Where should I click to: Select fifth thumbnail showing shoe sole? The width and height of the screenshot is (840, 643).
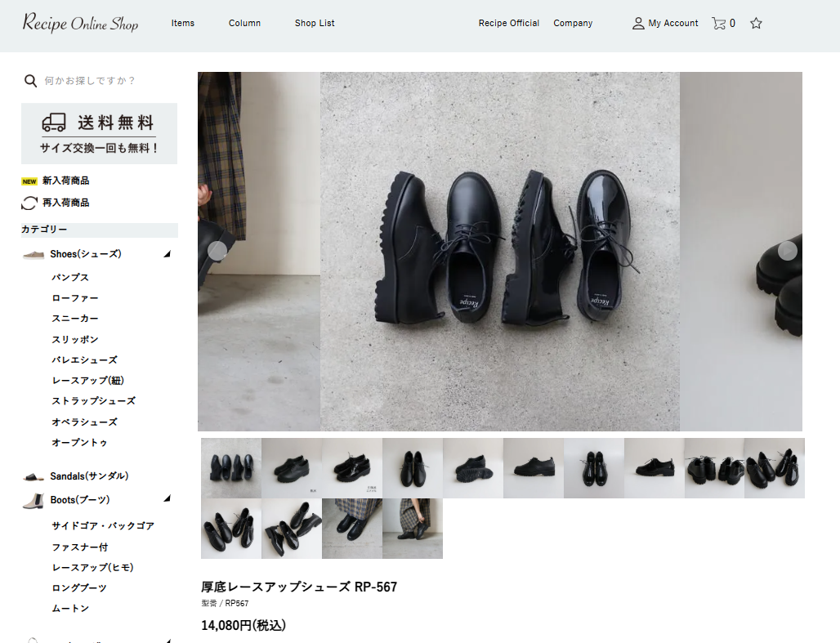(x=473, y=468)
